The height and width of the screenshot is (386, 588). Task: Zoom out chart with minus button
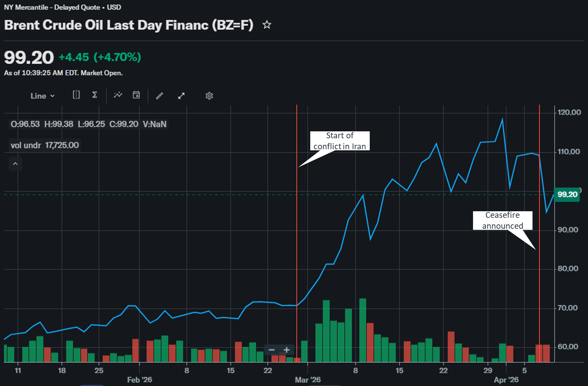click(x=272, y=350)
